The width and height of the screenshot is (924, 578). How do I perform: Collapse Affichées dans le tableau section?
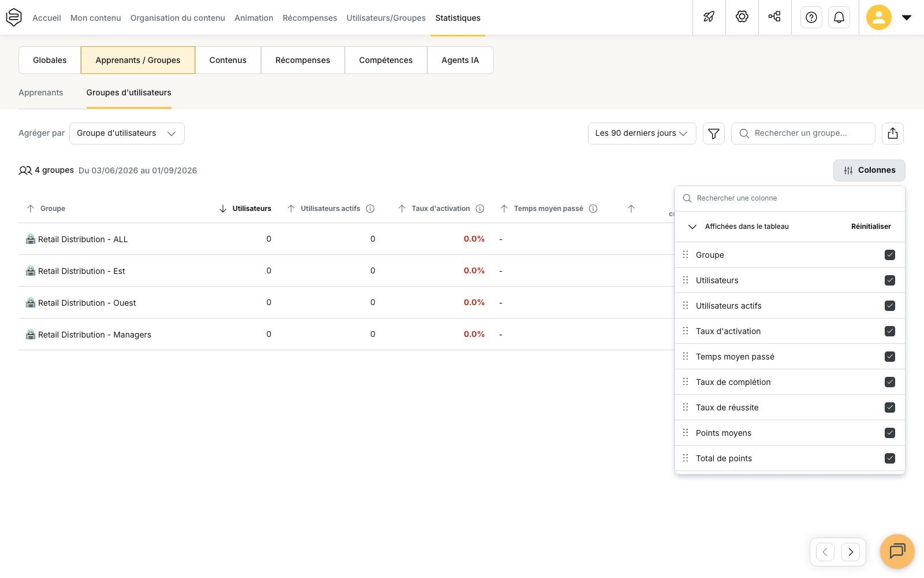point(692,227)
